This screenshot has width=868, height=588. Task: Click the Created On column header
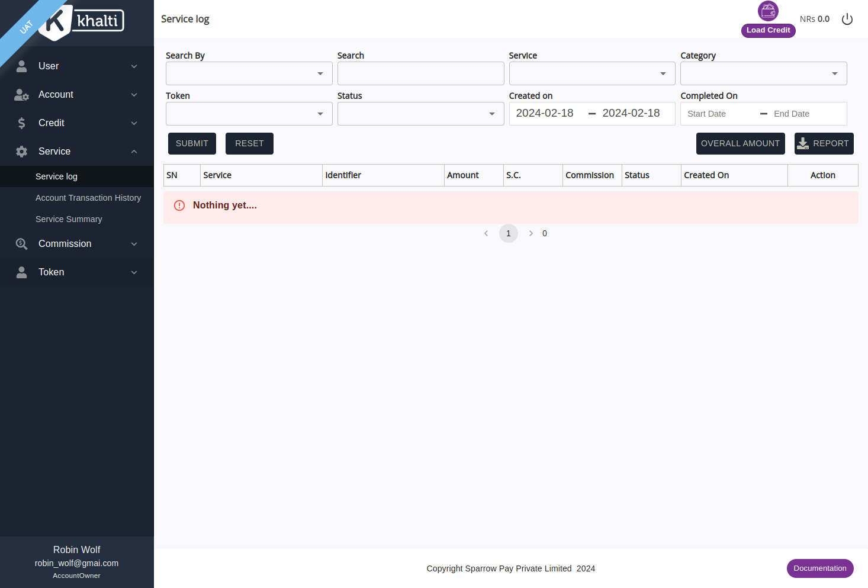(734, 175)
